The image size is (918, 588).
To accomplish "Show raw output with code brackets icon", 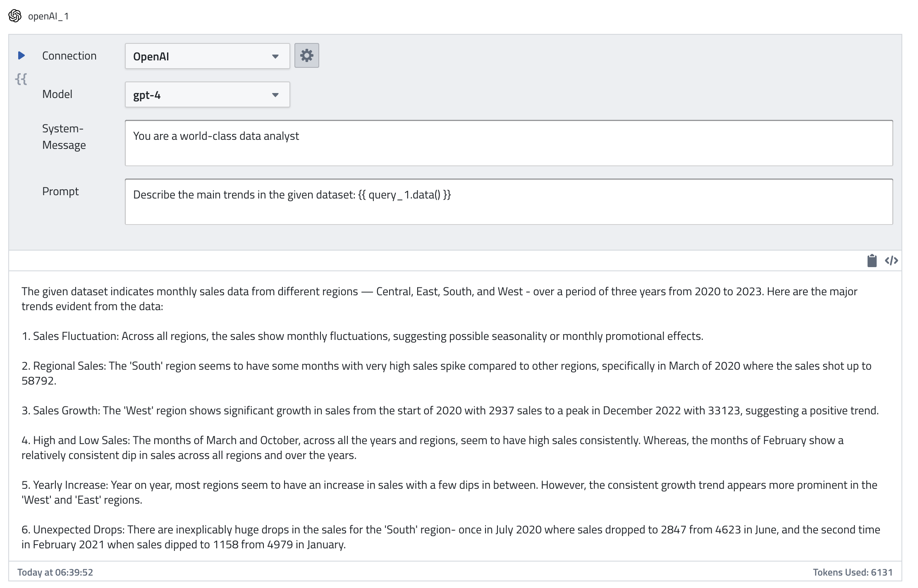I will tap(891, 261).
